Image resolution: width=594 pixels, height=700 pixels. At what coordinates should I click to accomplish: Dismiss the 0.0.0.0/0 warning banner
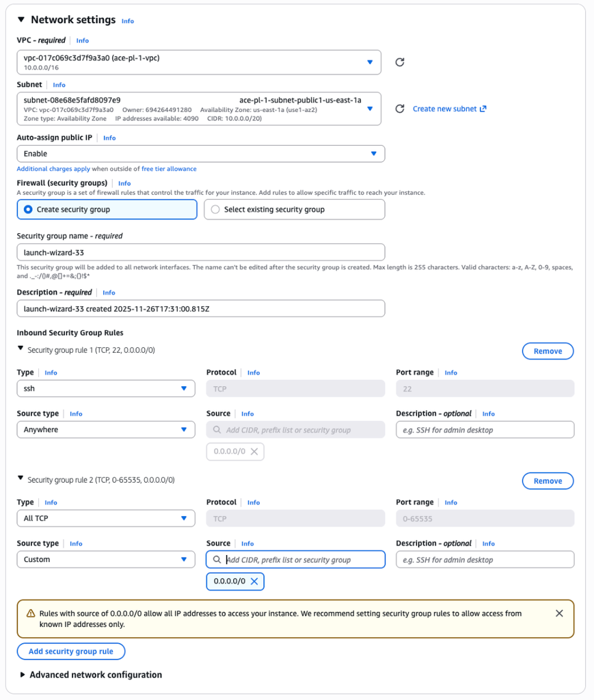[x=560, y=613]
